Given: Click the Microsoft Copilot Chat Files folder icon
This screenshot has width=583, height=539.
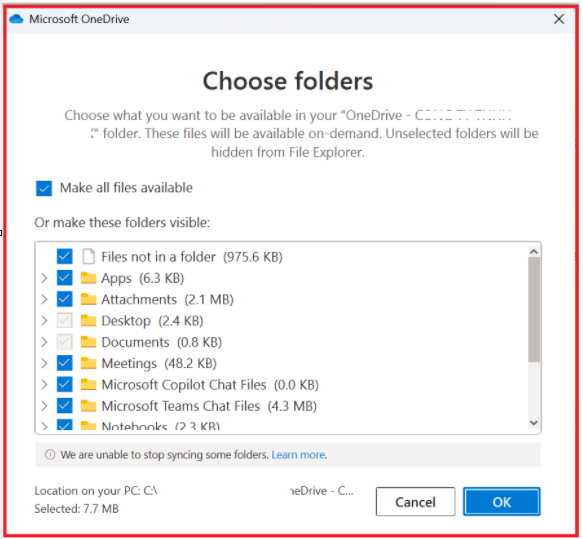Looking at the screenshot, I should (88, 384).
